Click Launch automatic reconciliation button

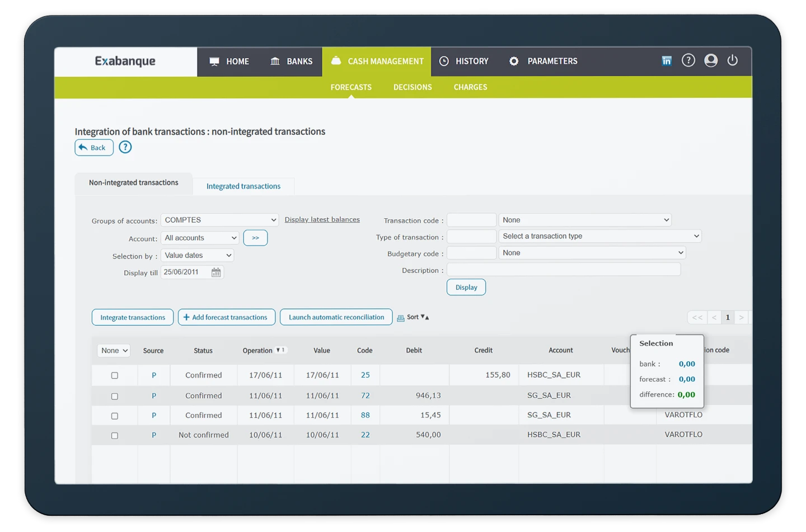tap(336, 317)
